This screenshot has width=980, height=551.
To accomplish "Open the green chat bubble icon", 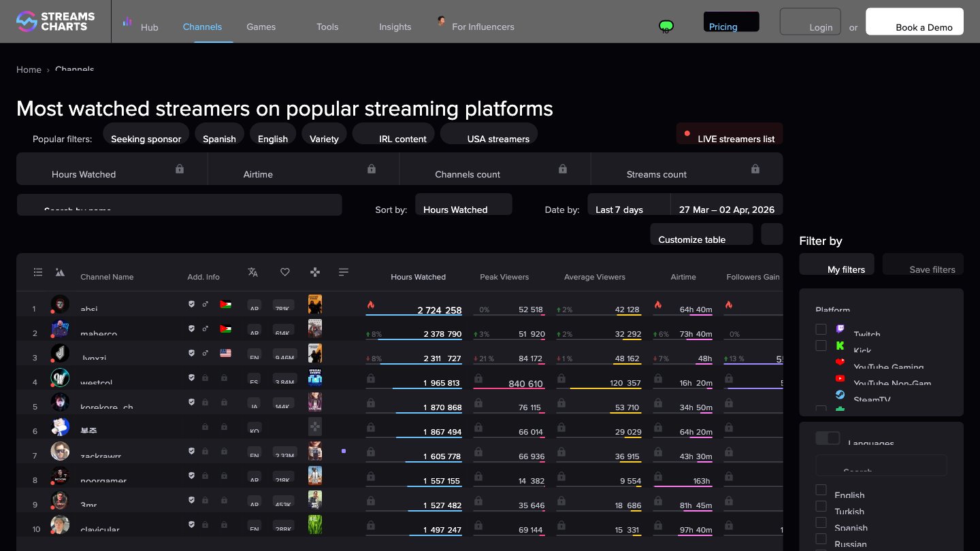I will (666, 27).
